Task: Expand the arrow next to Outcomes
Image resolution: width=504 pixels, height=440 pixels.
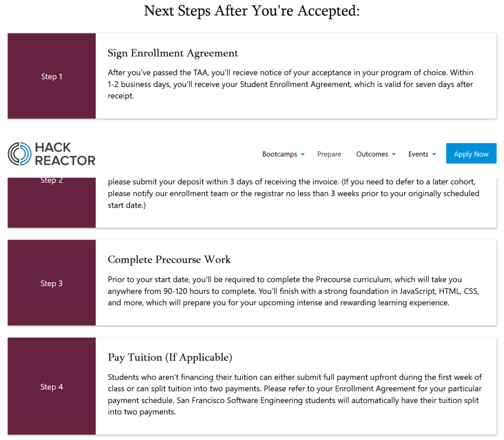Action: (394, 155)
